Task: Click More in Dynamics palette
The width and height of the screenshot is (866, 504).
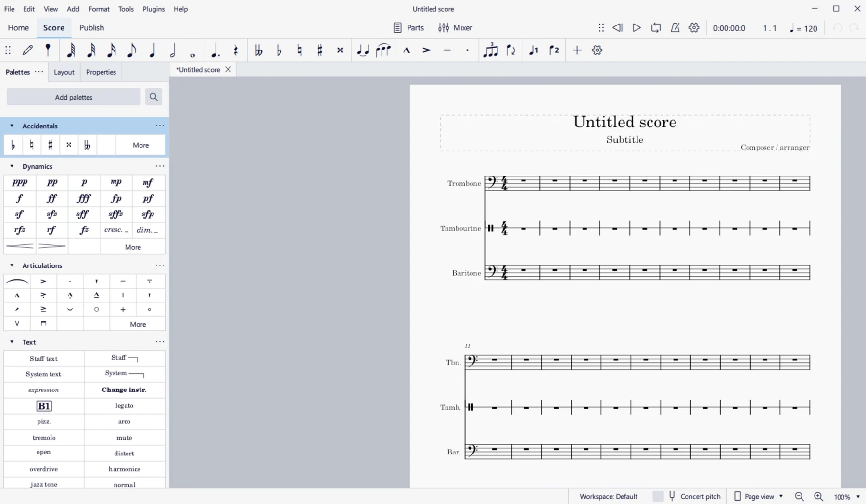Action: [133, 247]
